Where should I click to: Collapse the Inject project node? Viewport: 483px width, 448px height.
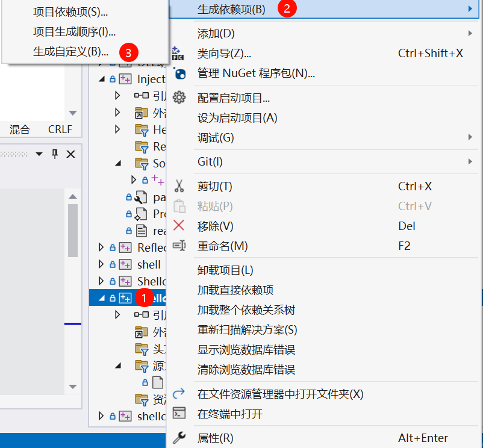(x=102, y=79)
